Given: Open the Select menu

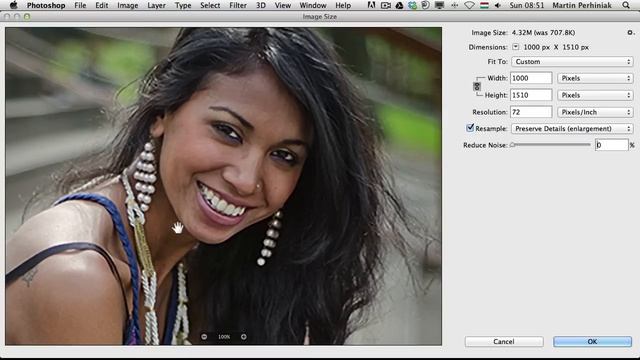Looking at the screenshot, I should pos(210,5).
